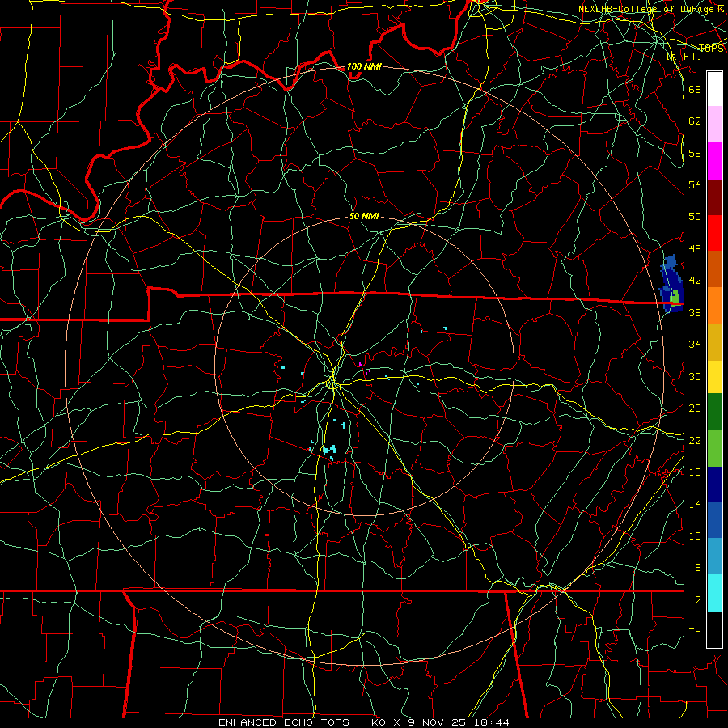Click the 46 legend value
The height and width of the screenshot is (728, 728).
[x=695, y=249]
